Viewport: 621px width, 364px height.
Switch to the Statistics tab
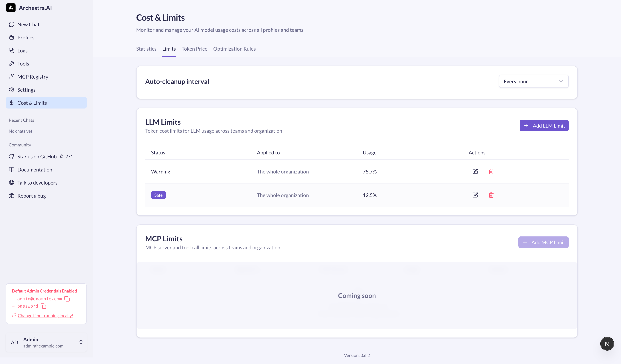coord(146,49)
